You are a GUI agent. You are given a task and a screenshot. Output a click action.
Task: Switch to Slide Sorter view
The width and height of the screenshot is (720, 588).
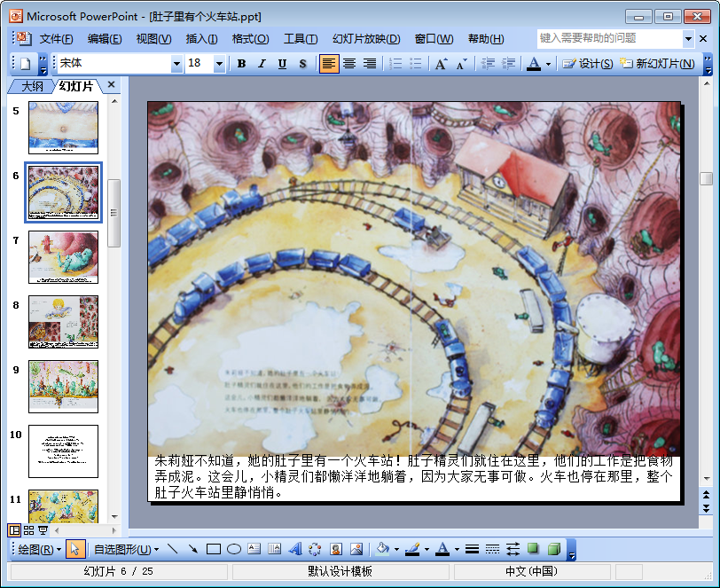(x=29, y=530)
